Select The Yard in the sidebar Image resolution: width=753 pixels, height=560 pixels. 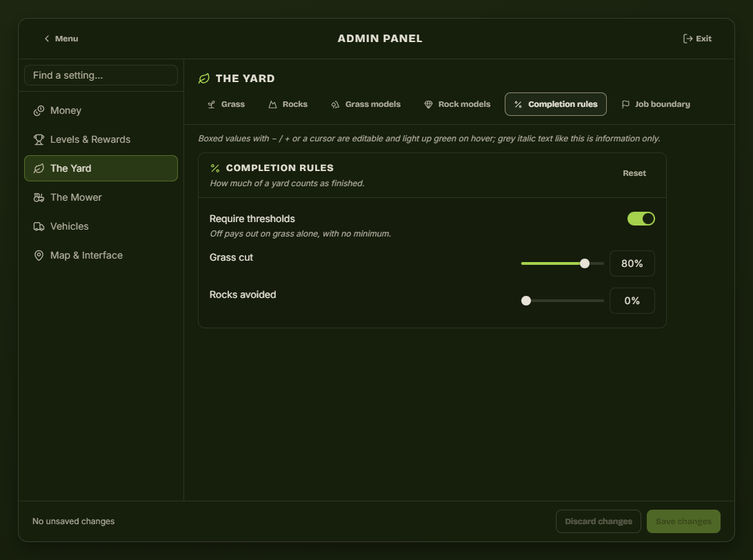click(101, 168)
